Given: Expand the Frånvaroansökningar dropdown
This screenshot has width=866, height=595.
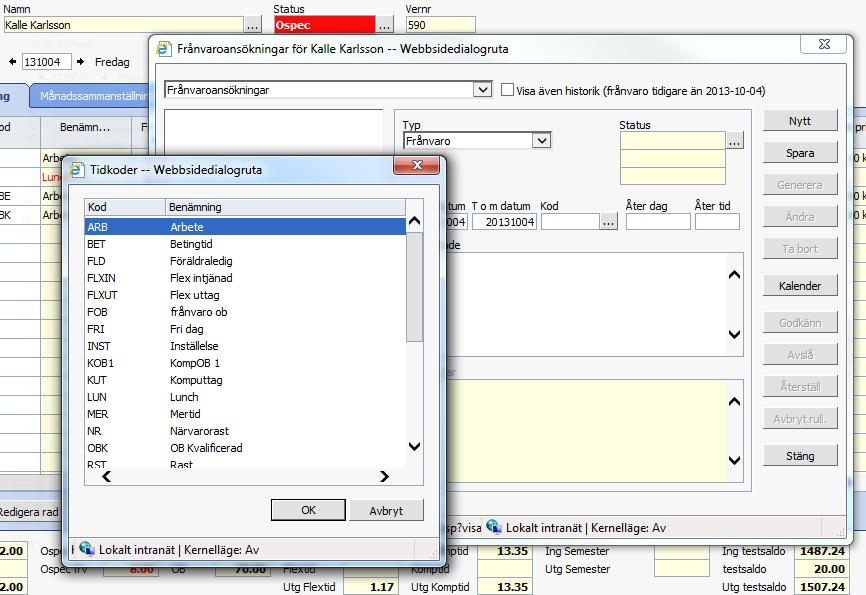Looking at the screenshot, I should click(482, 89).
